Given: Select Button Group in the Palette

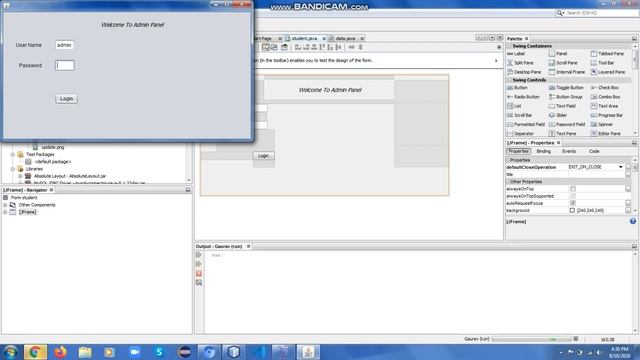Looking at the screenshot, I should (x=565, y=97).
